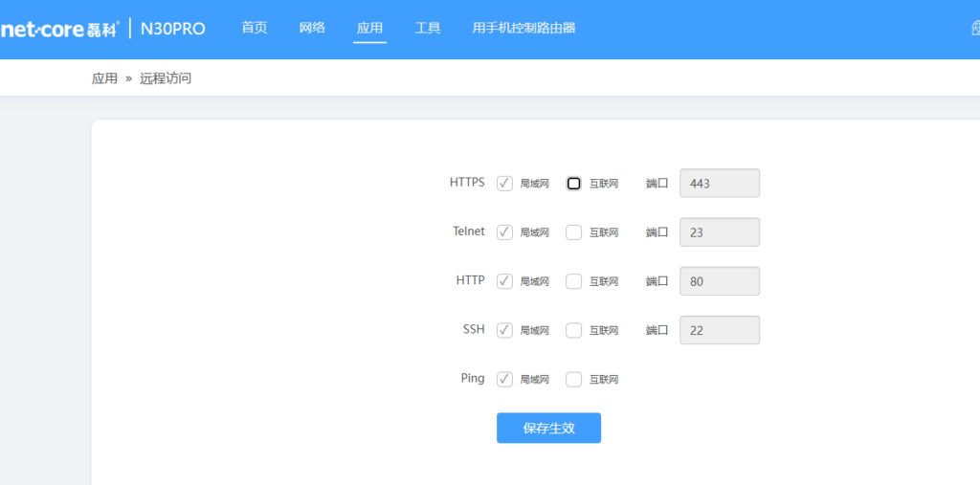Screen dimensions: 980x485
Task: Click the globe icon in the header
Action: click(975, 28)
